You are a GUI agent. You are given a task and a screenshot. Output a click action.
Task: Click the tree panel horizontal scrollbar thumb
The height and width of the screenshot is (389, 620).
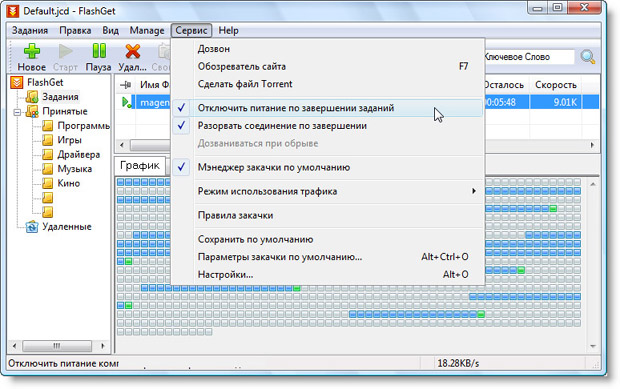(x=57, y=346)
